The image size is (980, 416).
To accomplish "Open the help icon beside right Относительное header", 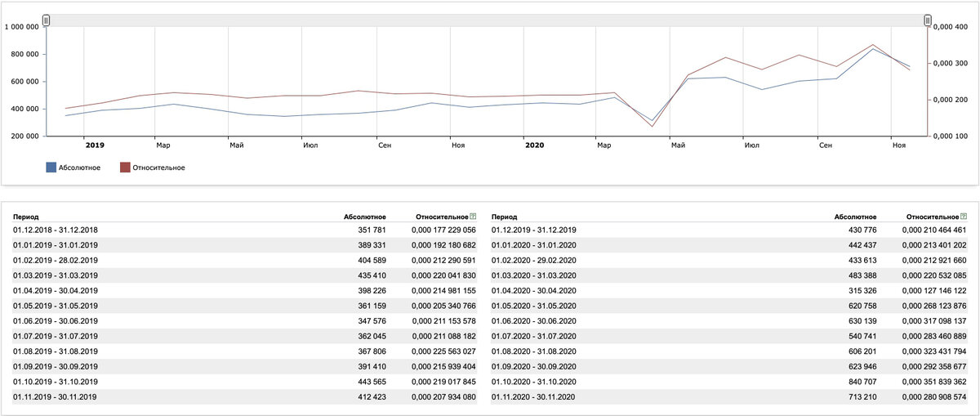I will tap(964, 217).
